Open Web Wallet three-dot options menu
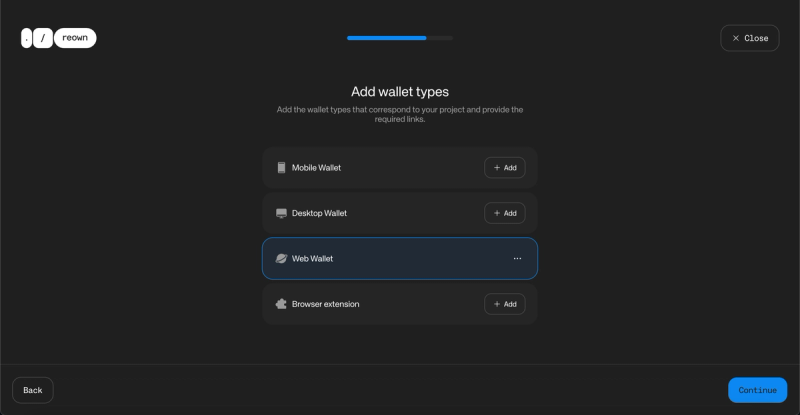The height and width of the screenshot is (415, 800). coord(517,259)
